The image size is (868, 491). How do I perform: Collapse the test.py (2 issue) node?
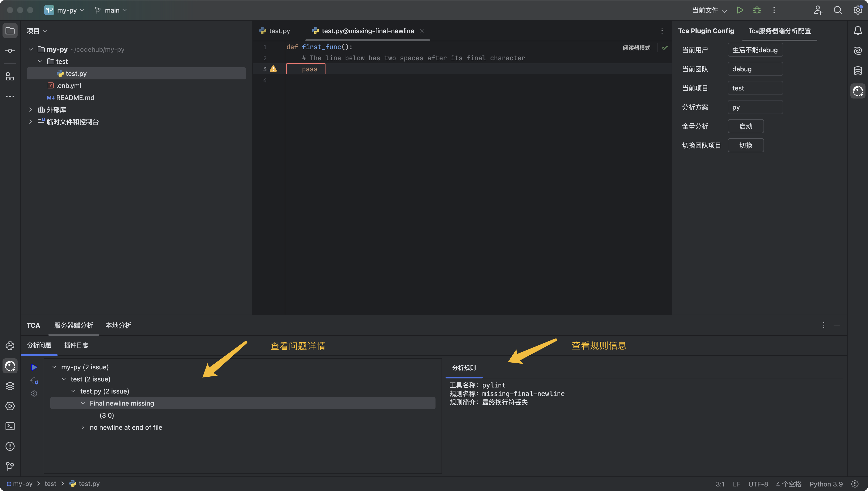point(73,391)
